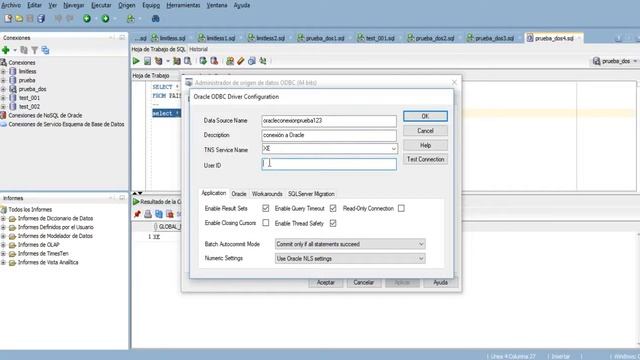This screenshot has height=360, width=640.
Task: Open the Ventana menu
Action: 217,5
